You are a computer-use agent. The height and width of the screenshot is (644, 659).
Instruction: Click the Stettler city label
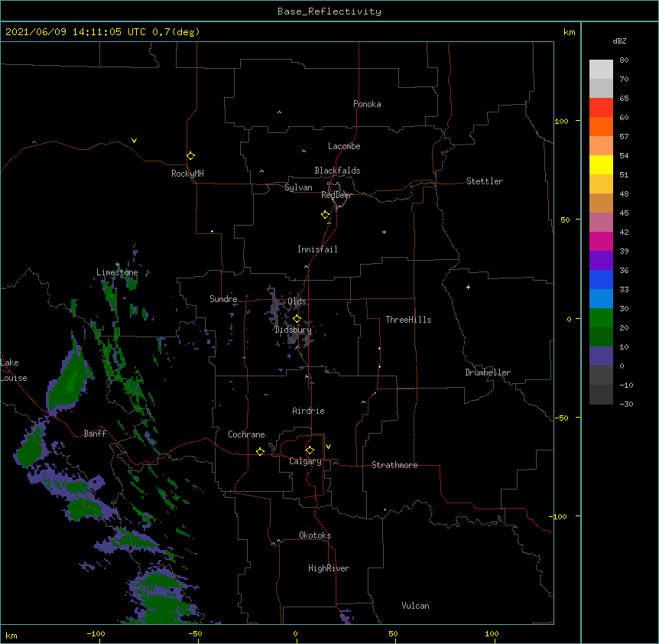(x=485, y=181)
